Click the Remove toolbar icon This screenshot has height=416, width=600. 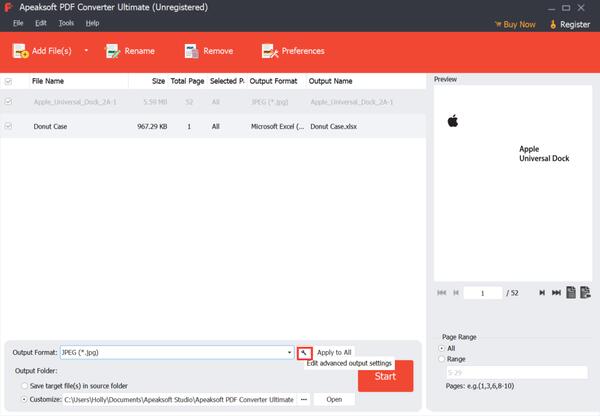point(190,50)
